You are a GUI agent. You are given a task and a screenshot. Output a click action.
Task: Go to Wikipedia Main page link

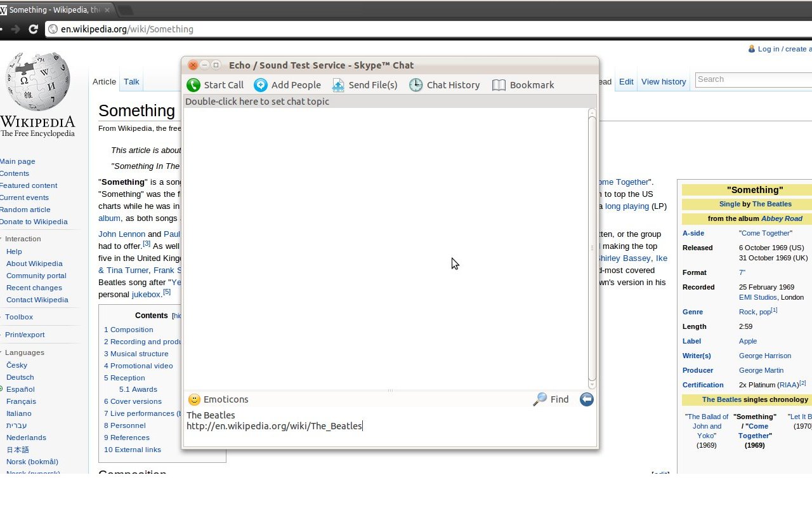coord(18,161)
